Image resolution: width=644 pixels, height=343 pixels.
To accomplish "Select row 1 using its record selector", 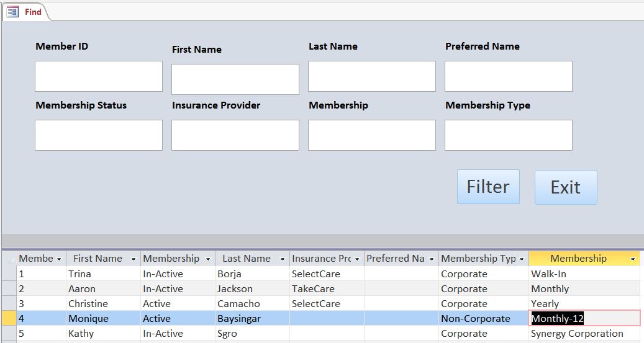I will pos(9,274).
